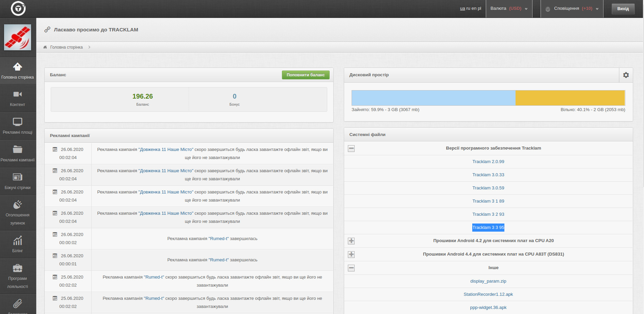The image size is (644, 314).
Task: Click the yellow free space bar segment
Action: (570, 98)
